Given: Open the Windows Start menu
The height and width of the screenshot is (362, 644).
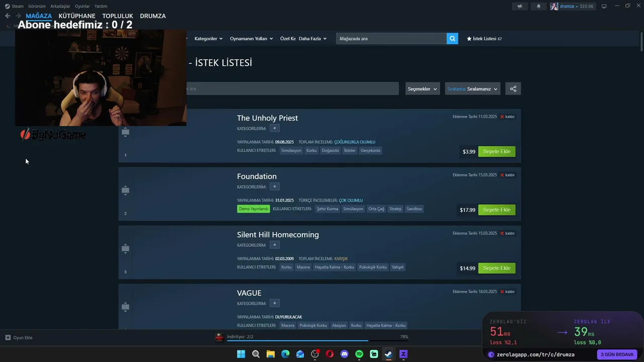Looking at the screenshot, I should pyautogui.click(x=241, y=354).
